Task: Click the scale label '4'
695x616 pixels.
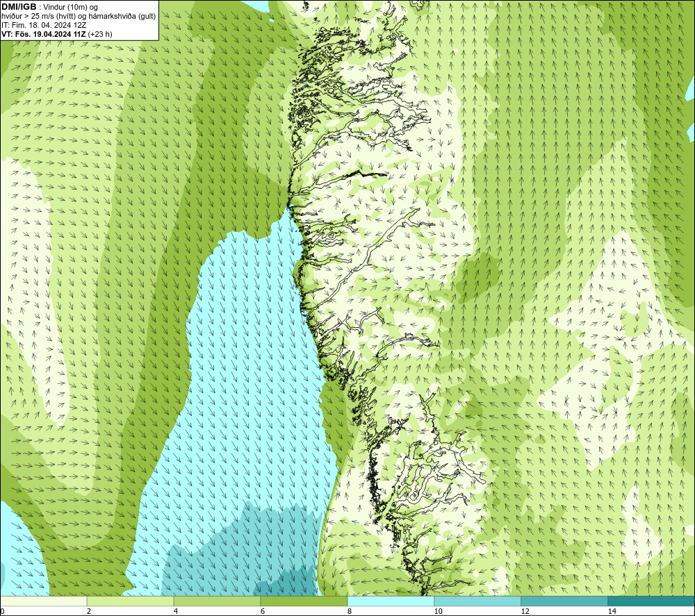Action: pos(176,611)
